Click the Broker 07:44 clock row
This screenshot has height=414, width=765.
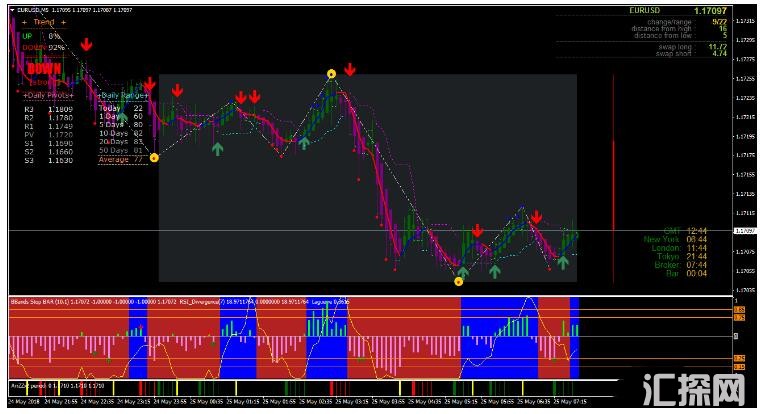tap(681, 265)
